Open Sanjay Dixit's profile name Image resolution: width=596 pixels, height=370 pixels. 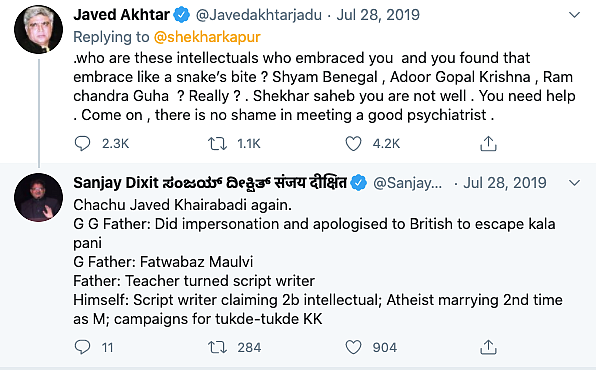point(210,183)
